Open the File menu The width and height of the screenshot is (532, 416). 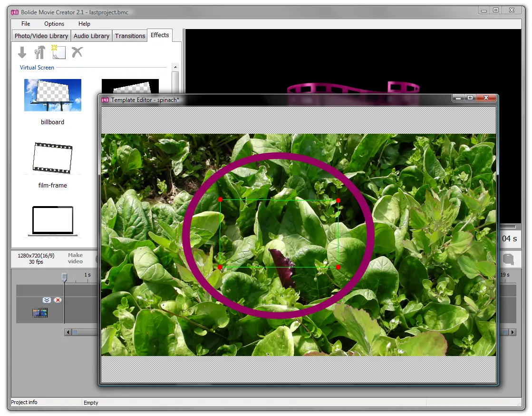pyautogui.click(x=25, y=24)
